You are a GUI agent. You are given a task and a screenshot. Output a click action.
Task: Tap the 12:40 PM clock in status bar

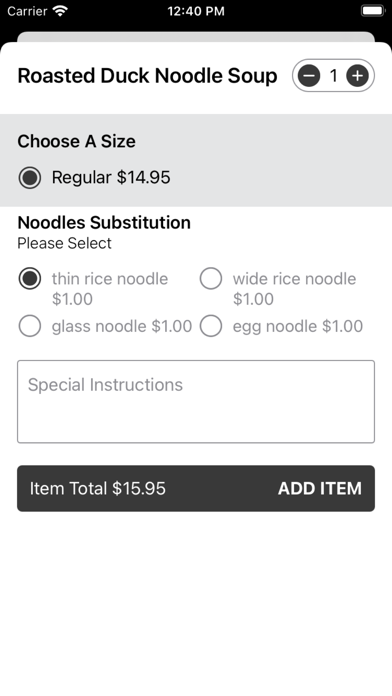click(196, 11)
